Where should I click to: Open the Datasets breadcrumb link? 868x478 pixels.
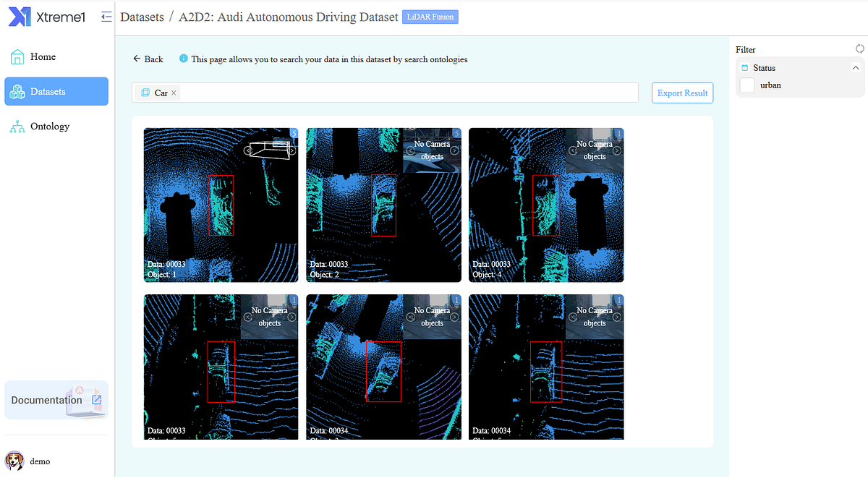tap(142, 17)
